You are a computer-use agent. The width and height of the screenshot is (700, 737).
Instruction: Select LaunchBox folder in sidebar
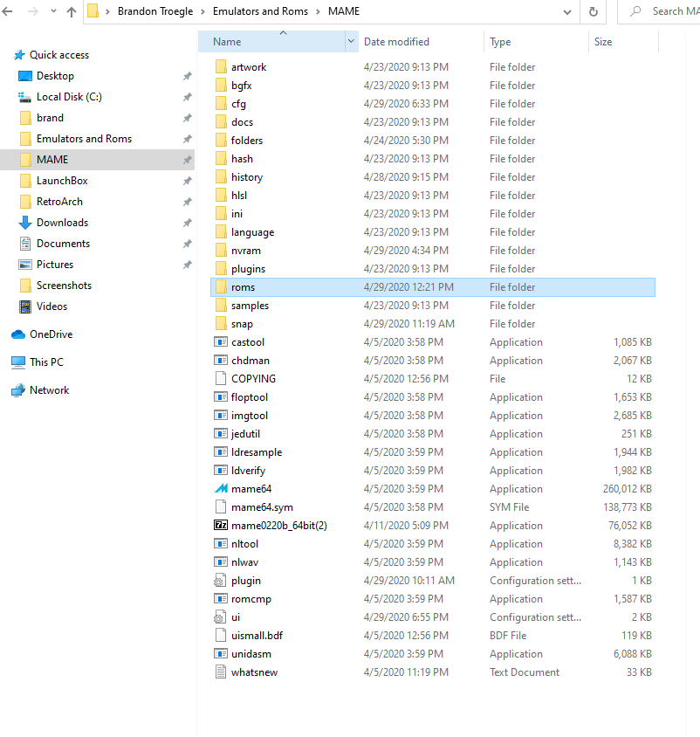tap(62, 181)
